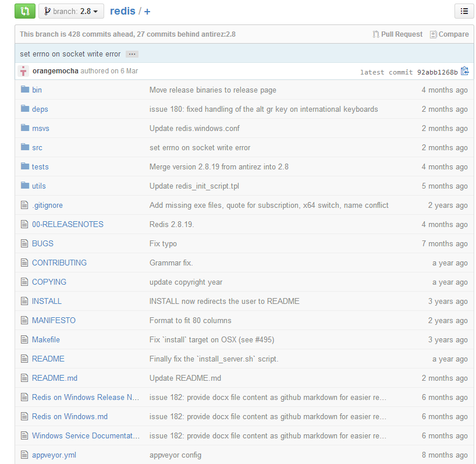Open the MANIFESTO file

click(54, 320)
